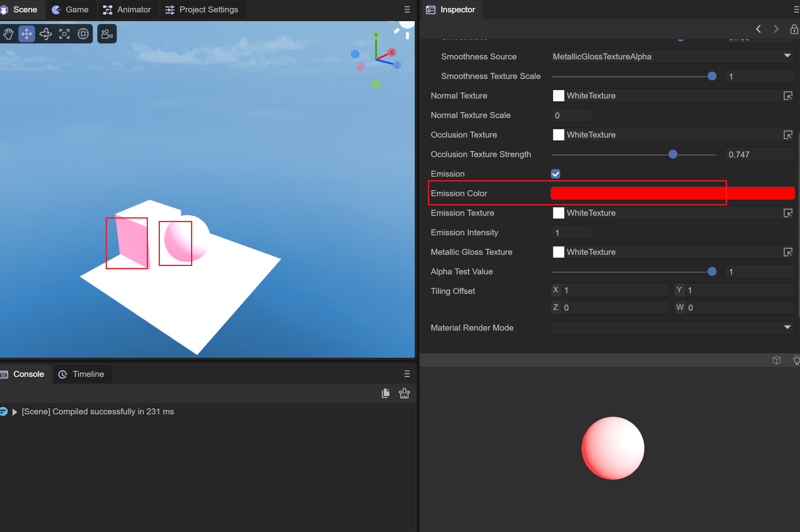Lock the Inspector panel
The height and width of the screenshot is (532, 800).
[x=794, y=29]
